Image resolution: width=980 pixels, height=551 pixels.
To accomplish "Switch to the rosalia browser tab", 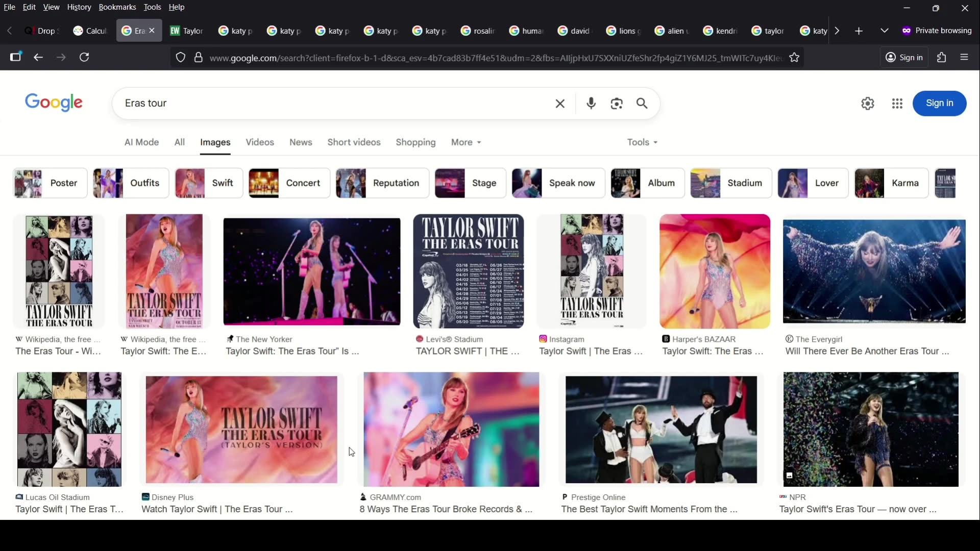I will pyautogui.click(x=478, y=31).
